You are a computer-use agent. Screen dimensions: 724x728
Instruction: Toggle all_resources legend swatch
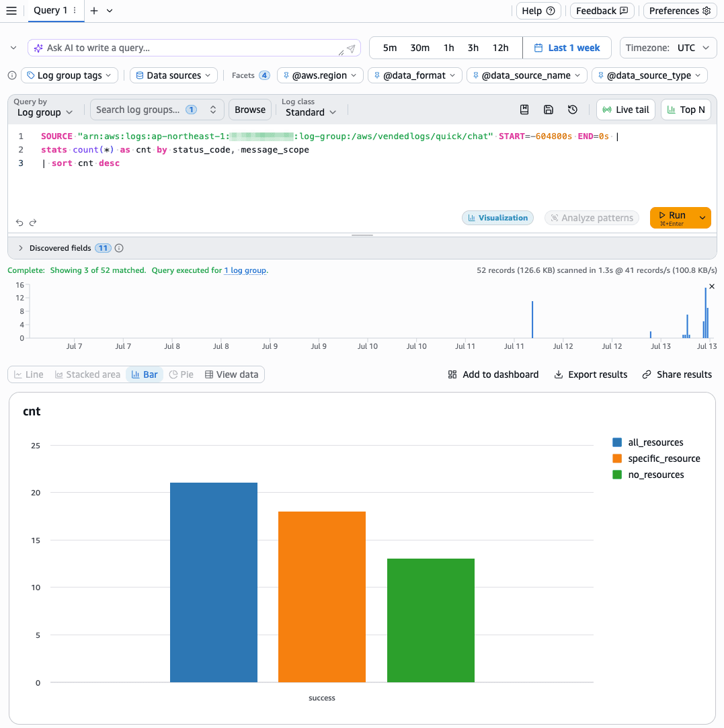617,442
